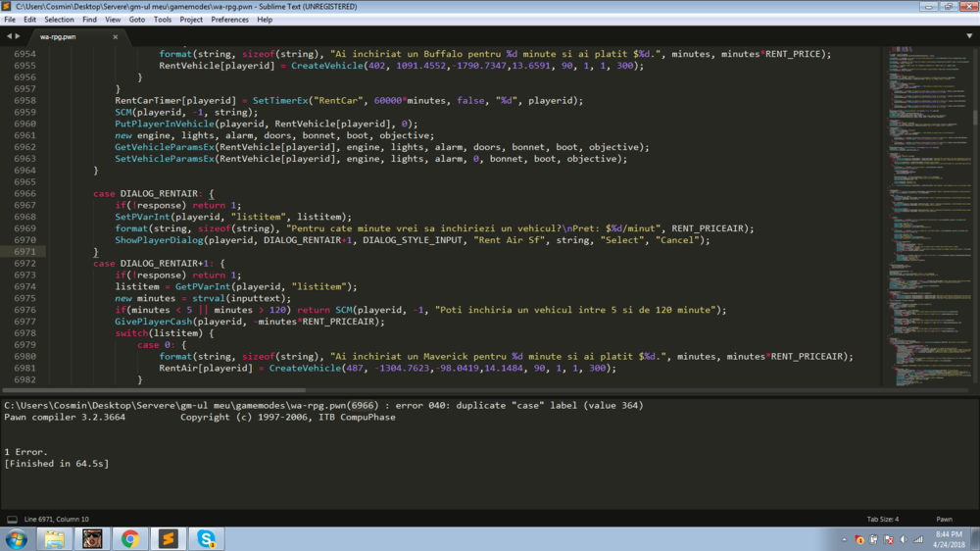Open Windows Explorer from taskbar
980x551 pixels.
(54, 538)
